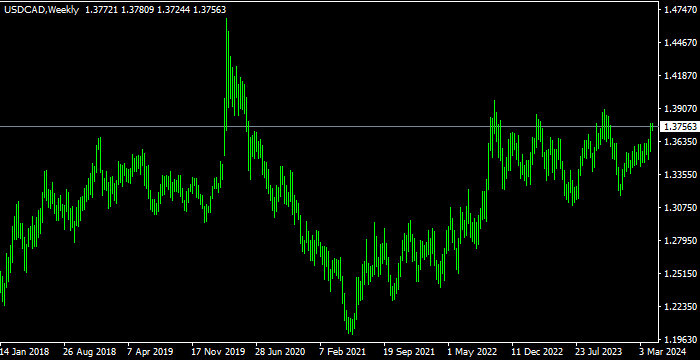Click date label 26 Aug 2018
Screen dimensions: 700x360
click(x=89, y=351)
